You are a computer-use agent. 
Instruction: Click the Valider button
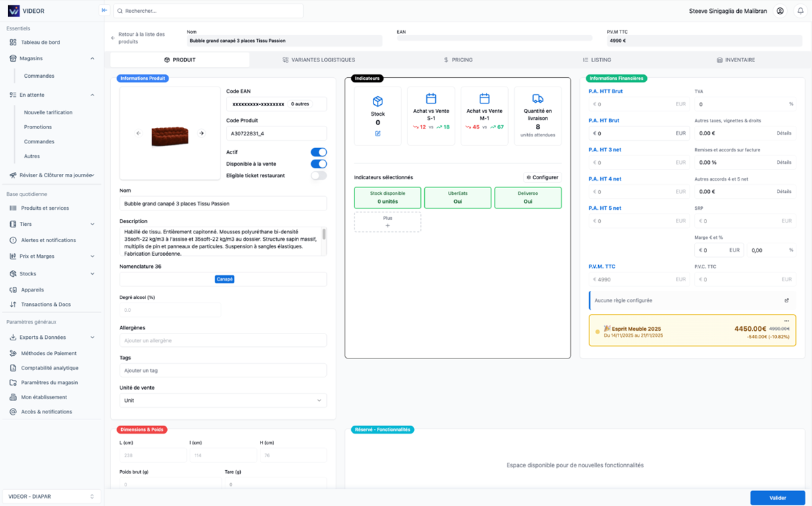pyautogui.click(x=777, y=498)
